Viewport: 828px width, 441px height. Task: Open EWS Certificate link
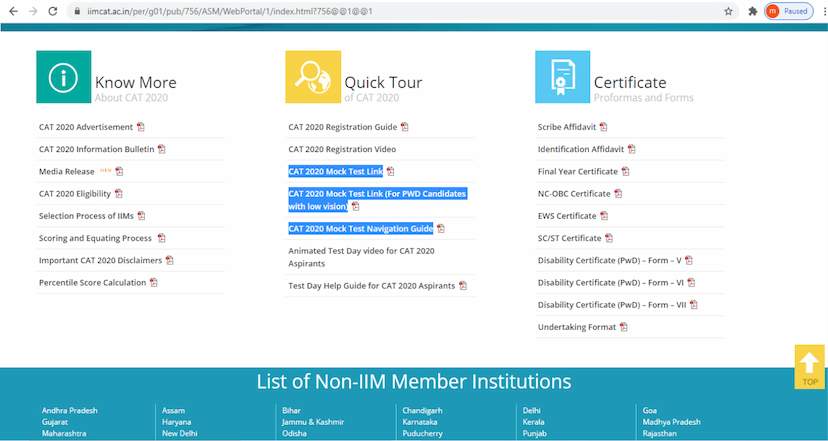coord(567,216)
